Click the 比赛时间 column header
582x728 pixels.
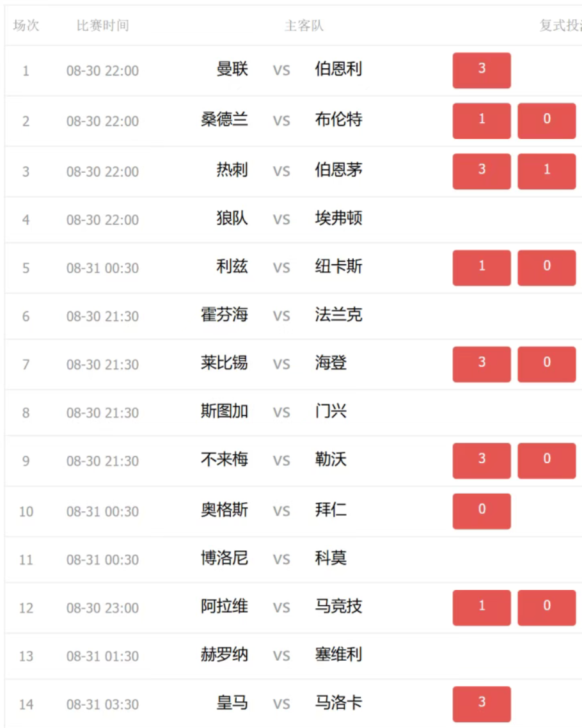click(x=102, y=26)
